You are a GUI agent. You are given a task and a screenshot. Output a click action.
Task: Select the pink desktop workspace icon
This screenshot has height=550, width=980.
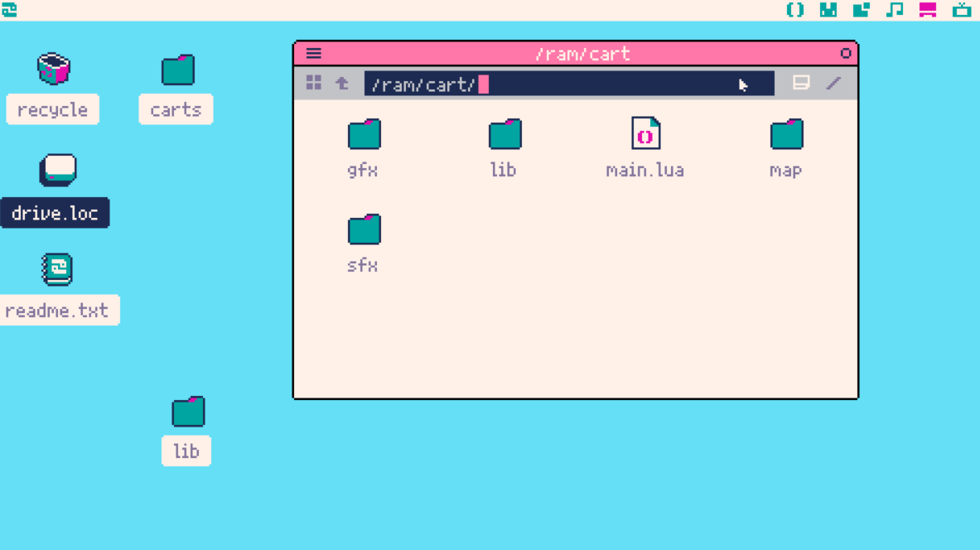928,10
